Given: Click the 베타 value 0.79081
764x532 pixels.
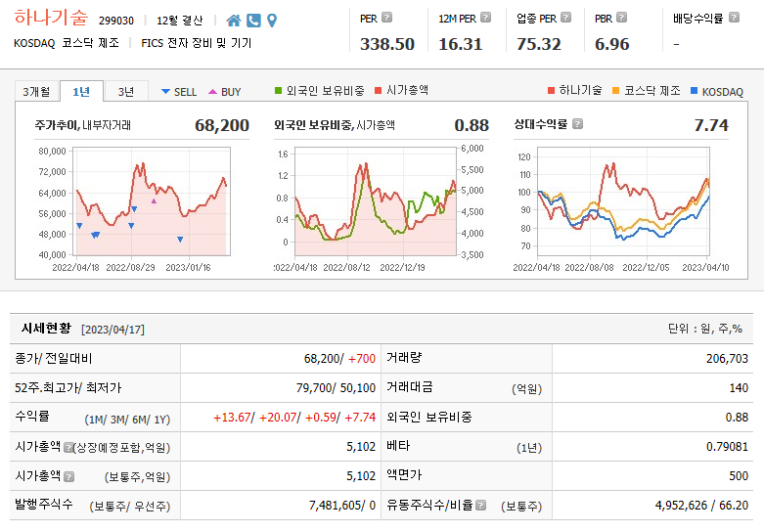Looking at the screenshot, I should coord(727,447).
